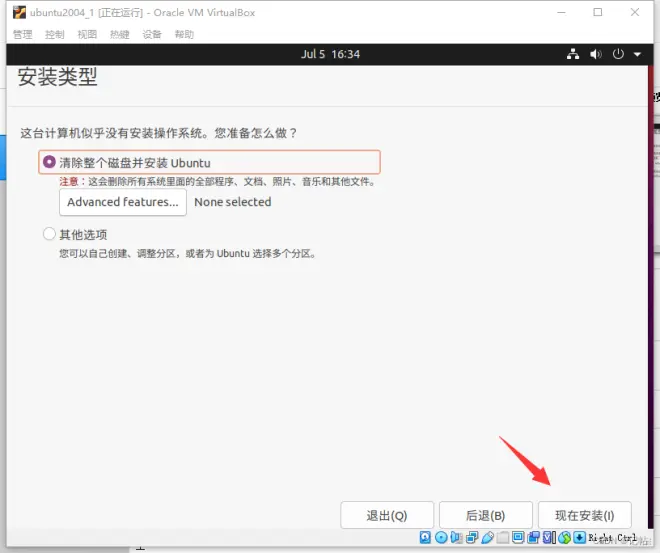Select the 其他选项 radio button
The height and width of the screenshot is (553, 660).
49,234
